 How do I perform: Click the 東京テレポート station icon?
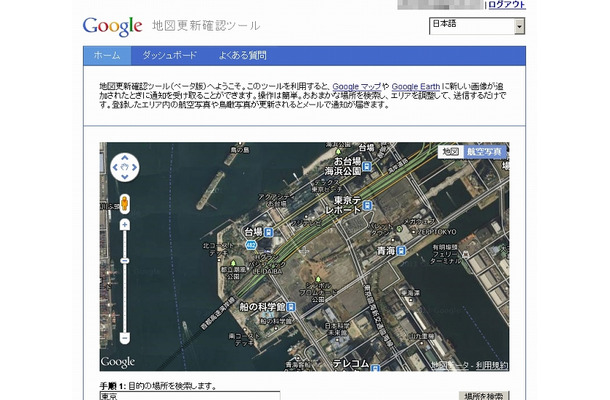[368, 205]
